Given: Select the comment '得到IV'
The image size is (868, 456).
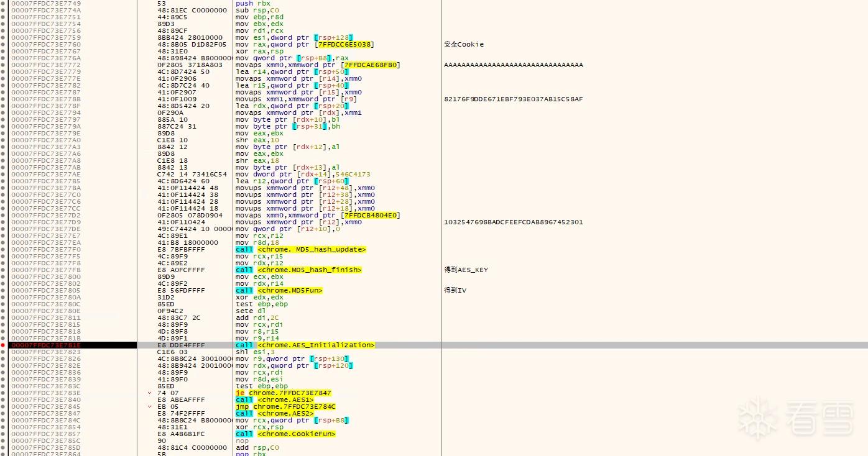Looking at the screenshot, I should 455,290.
